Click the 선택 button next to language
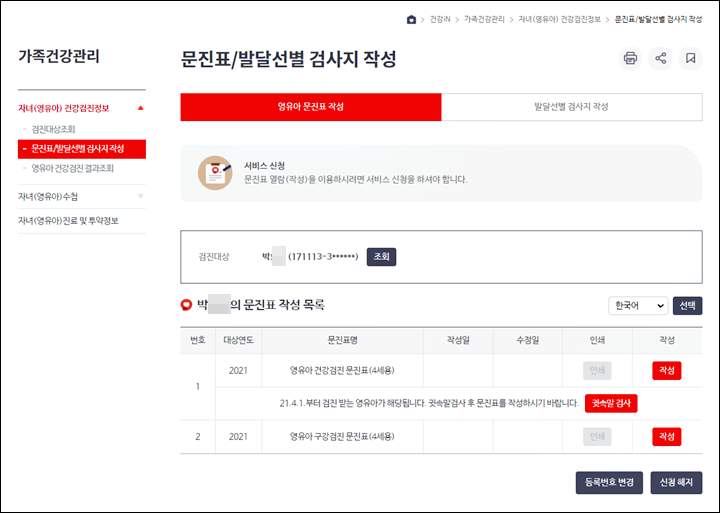720x513 pixels. [687, 306]
